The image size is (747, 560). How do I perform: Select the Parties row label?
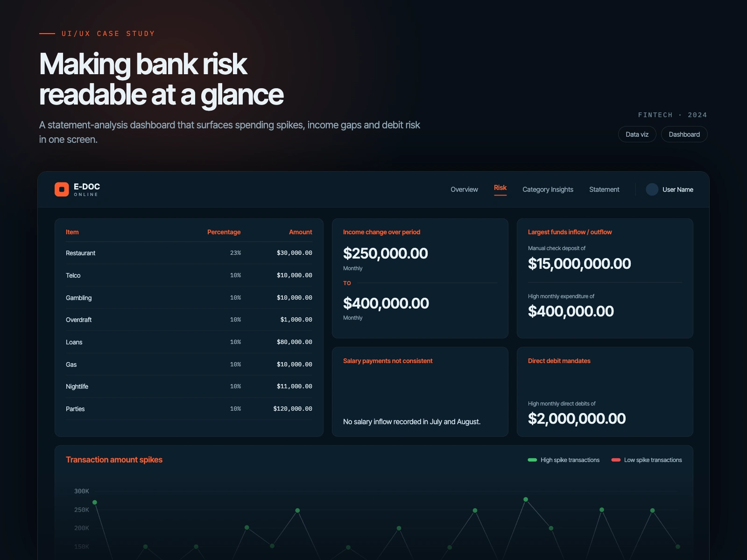(75, 409)
